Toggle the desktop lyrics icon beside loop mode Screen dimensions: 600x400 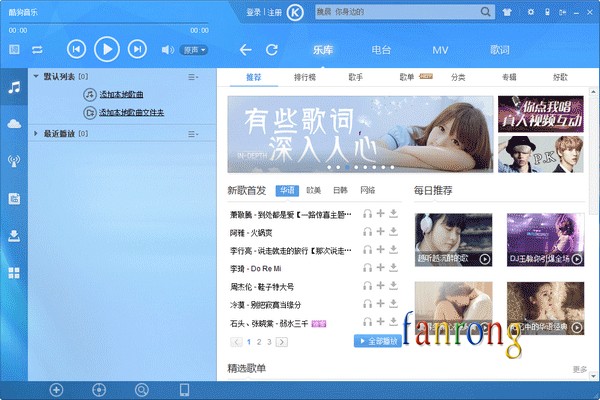[14, 49]
